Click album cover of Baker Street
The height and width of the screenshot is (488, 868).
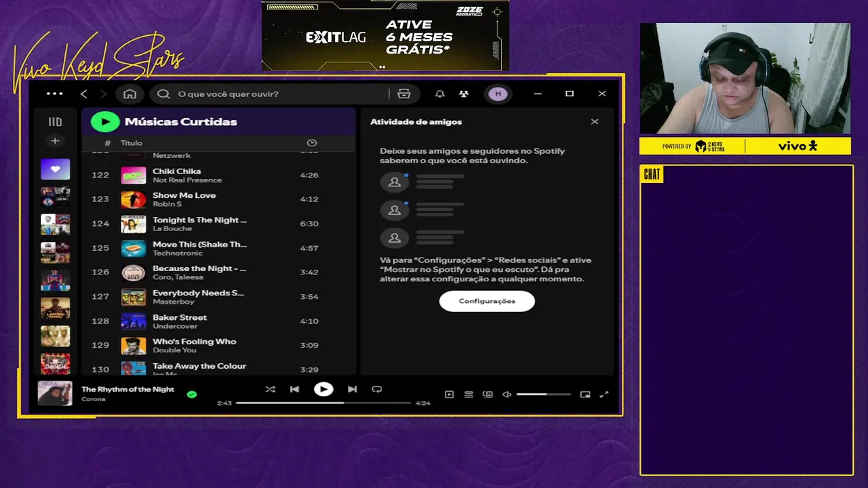[x=134, y=321]
